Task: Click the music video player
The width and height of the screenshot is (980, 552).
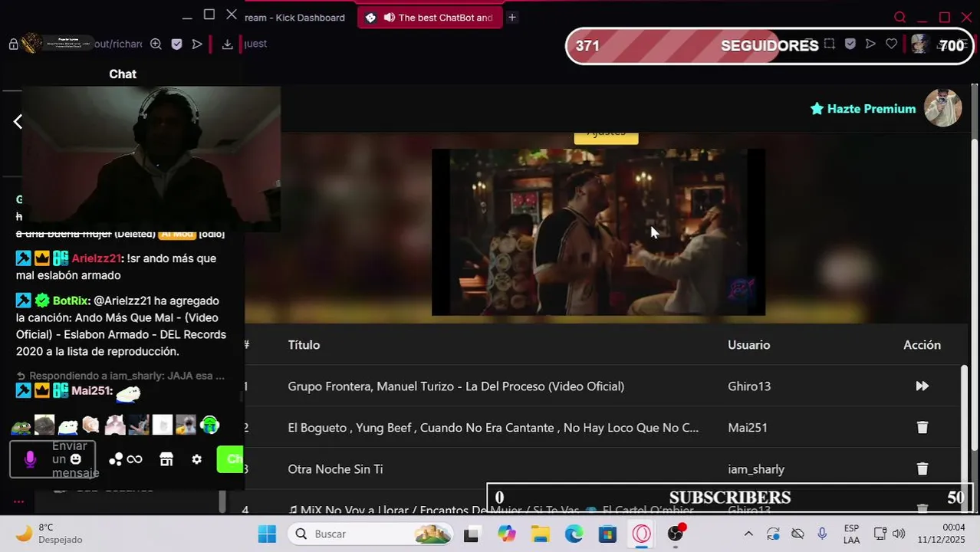Action: point(598,232)
